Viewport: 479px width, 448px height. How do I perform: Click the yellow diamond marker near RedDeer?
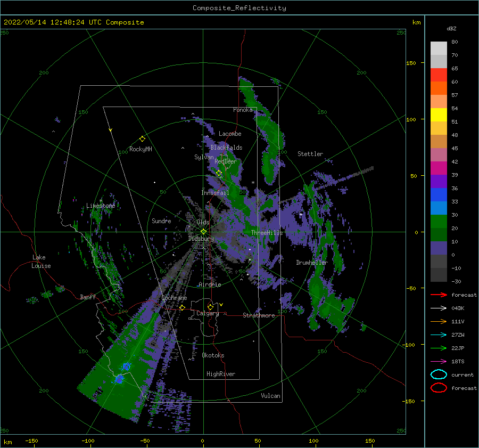pos(219,173)
